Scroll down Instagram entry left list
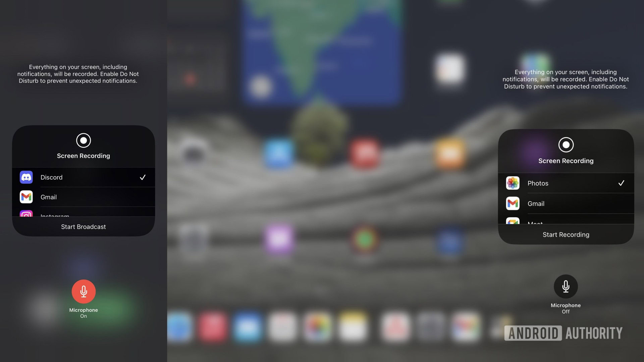 84,215
